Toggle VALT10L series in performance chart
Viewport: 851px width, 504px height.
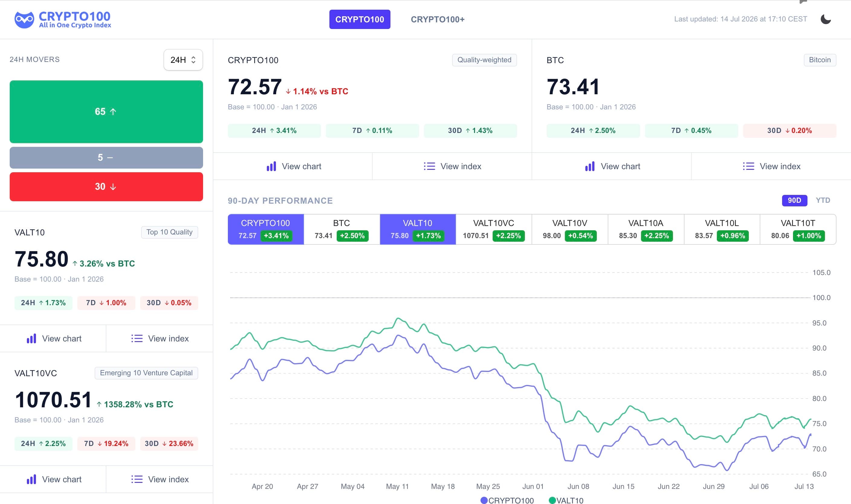click(722, 229)
